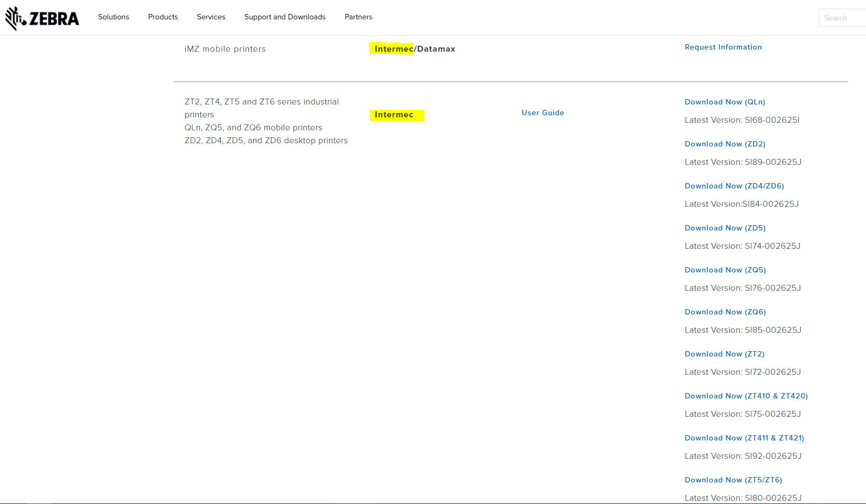The height and width of the screenshot is (504, 866).
Task: Open the Solutions menu
Action: (113, 17)
